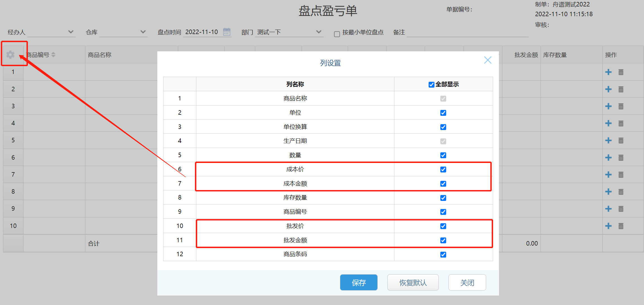Image resolution: width=644 pixels, height=305 pixels.
Task: Add a row after row 7
Action: [608, 175]
